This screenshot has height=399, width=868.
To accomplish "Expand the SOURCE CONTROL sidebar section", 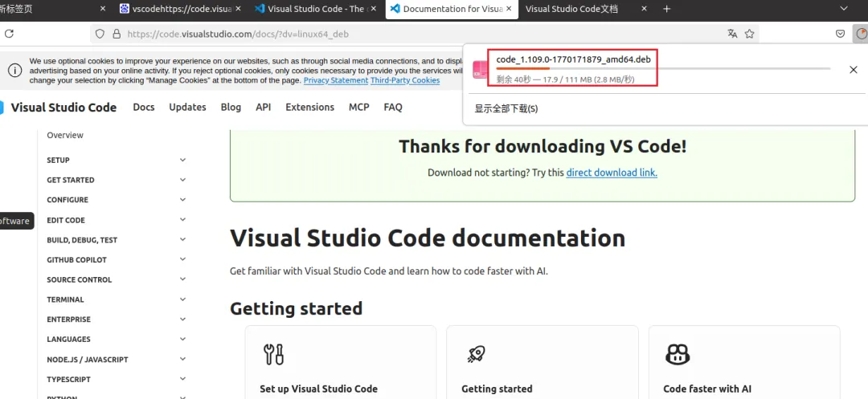I will 117,279.
